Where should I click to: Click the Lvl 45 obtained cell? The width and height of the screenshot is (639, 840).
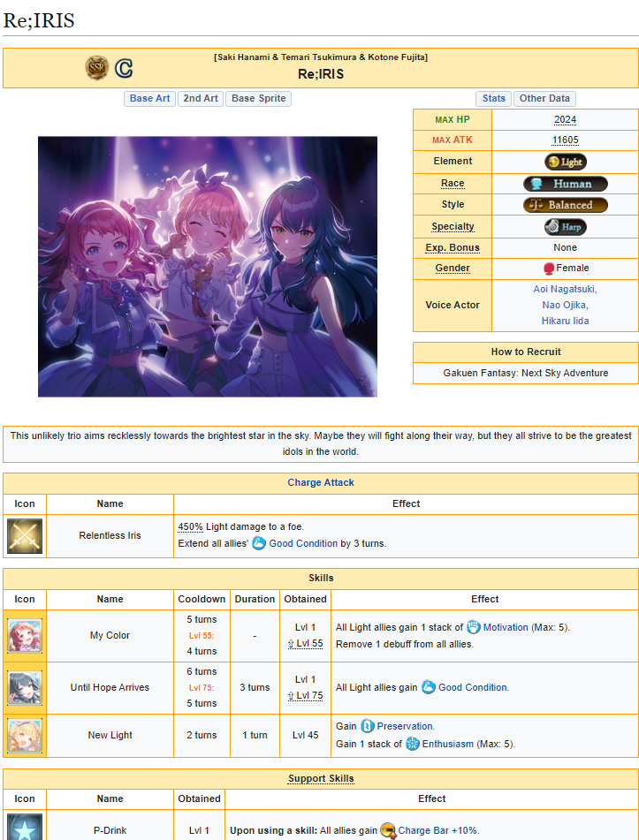tap(306, 736)
